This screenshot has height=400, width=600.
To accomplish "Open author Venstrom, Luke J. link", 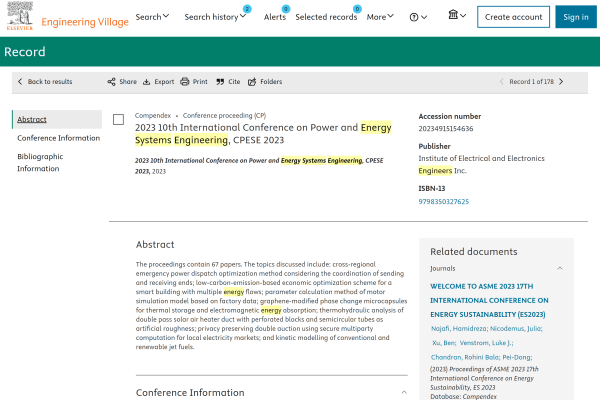I will (x=486, y=343).
